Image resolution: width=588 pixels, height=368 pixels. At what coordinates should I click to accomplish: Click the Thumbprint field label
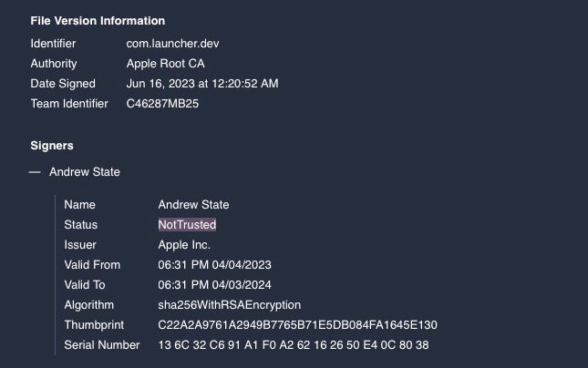click(93, 325)
